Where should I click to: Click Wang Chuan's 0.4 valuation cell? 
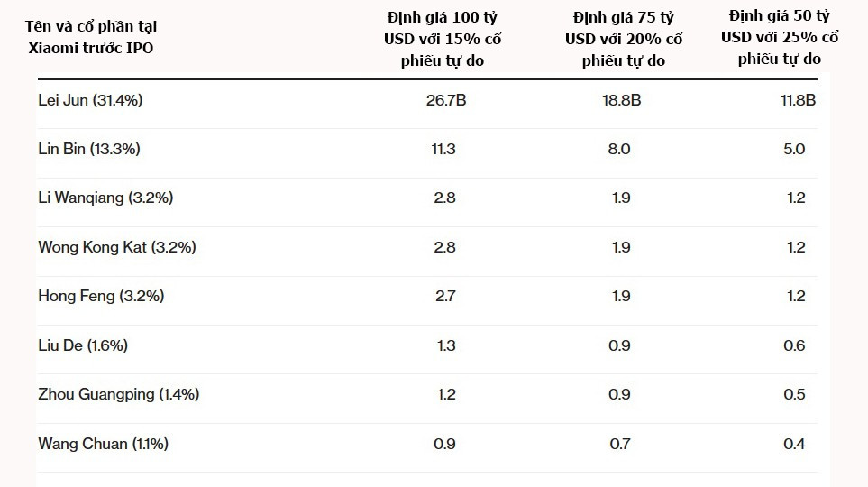pos(795,444)
